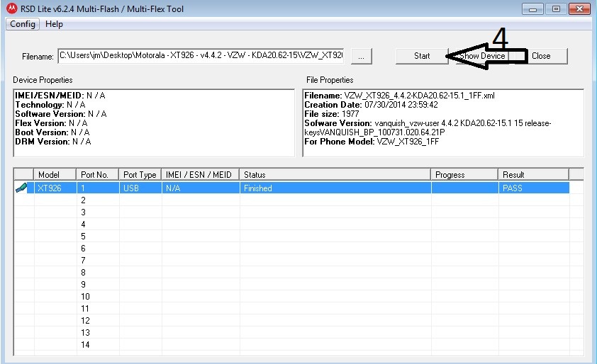Click the Status column header
597x364 pixels.
pos(335,175)
